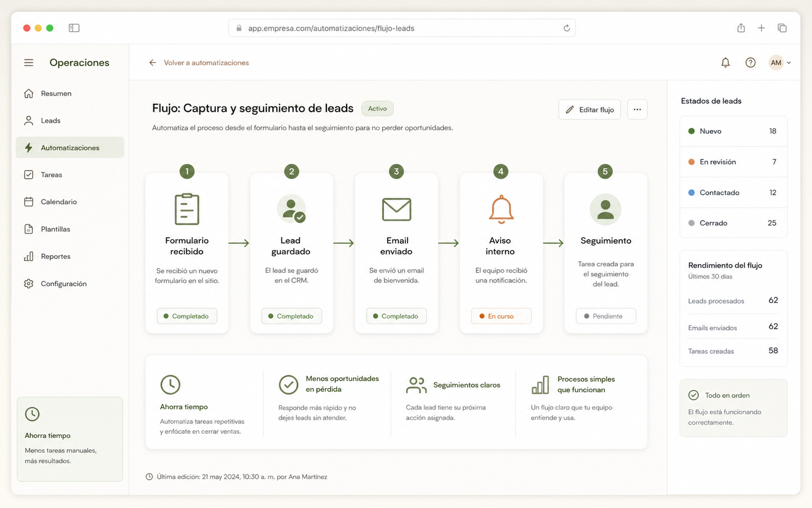This screenshot has width=812, height=508.
Task: Click the Menos oportunidades checkmark circle icon
Action: click(x=289, y=384)
